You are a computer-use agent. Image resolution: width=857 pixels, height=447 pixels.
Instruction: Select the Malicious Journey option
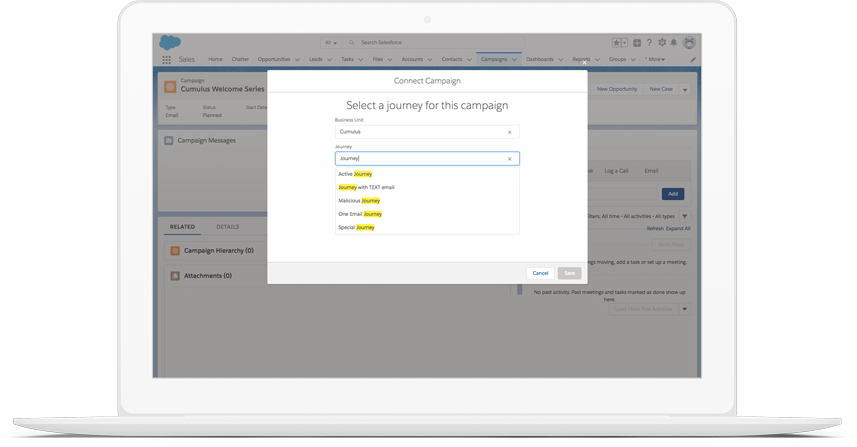(427, 201)
